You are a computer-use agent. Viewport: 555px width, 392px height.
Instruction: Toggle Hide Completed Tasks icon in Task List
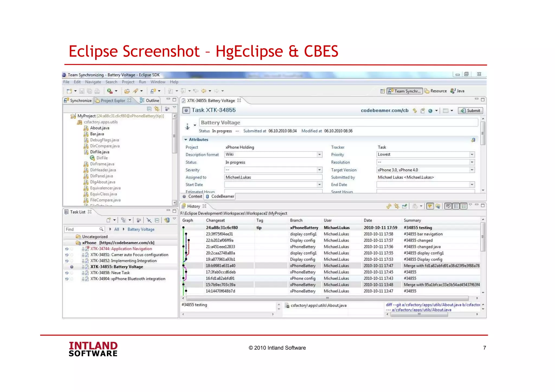(x=149, y=220)
